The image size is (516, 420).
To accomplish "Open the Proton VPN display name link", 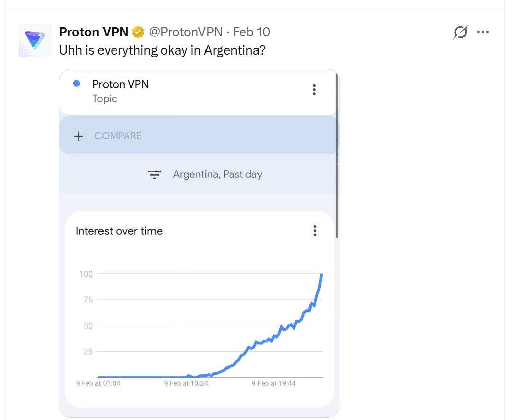I will tap(94, 32).
